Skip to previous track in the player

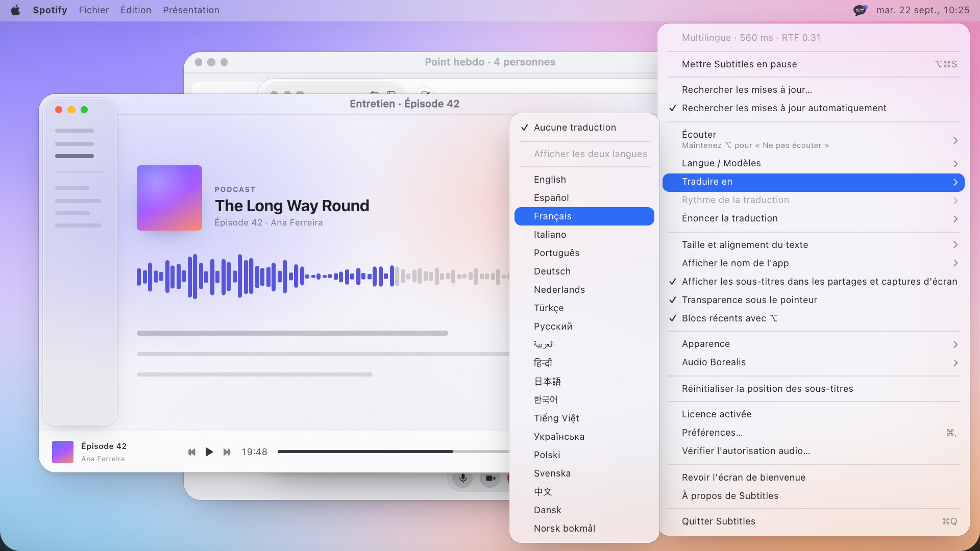(x=192, y=452)
